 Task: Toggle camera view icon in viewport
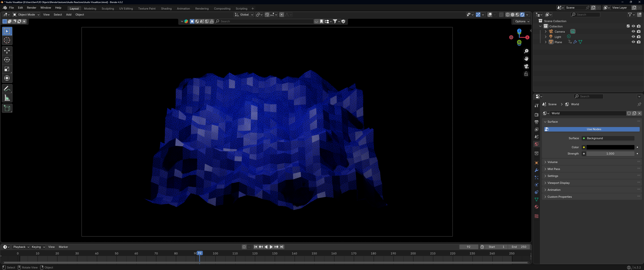(526, 66)
